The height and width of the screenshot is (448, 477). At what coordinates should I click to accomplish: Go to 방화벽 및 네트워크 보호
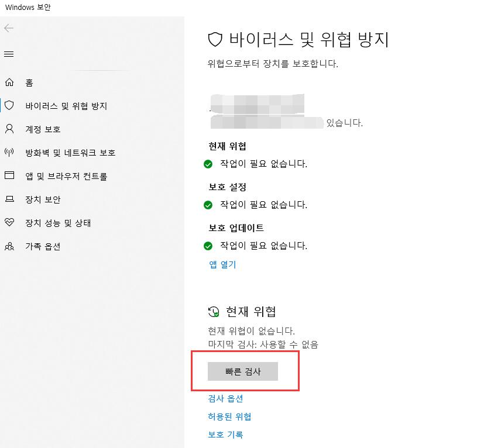(70, 153)
